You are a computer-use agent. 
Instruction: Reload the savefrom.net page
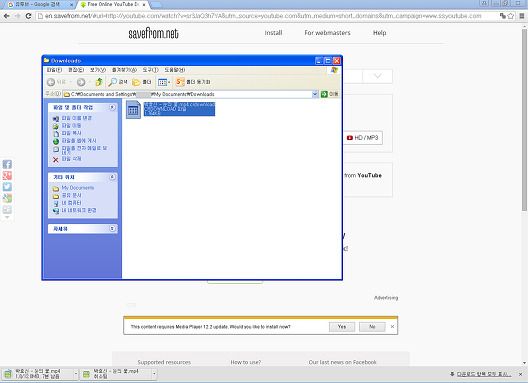pos(29,16)
